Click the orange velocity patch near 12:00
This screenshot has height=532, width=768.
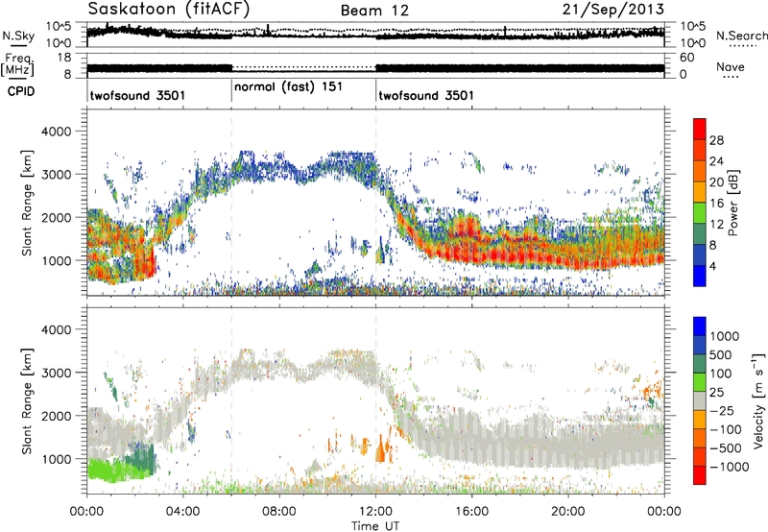point(381,449)
